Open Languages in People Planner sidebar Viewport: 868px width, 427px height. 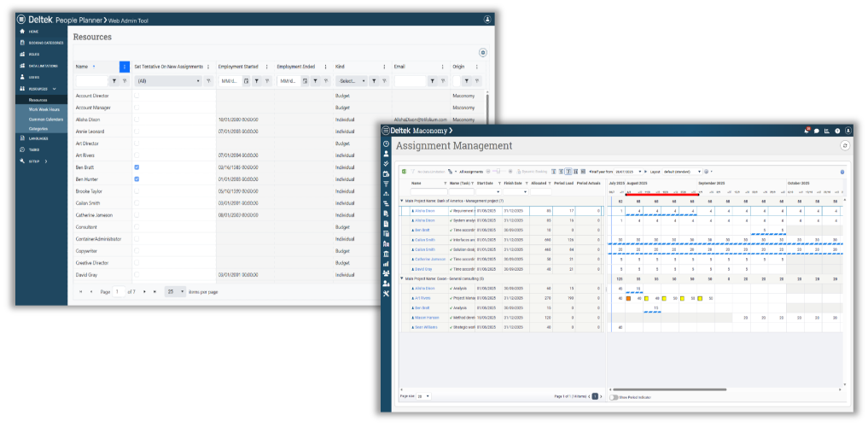pos(38,138)
